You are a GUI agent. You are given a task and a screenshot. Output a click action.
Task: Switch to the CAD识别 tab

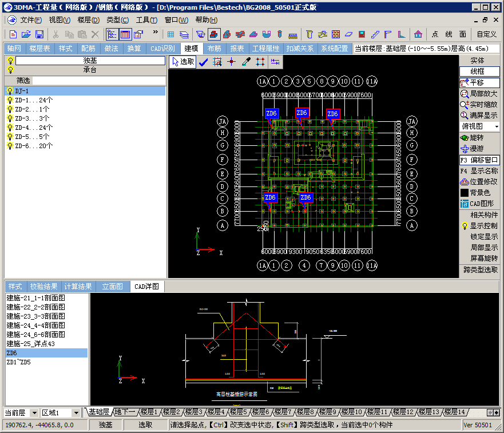[163, 49]
